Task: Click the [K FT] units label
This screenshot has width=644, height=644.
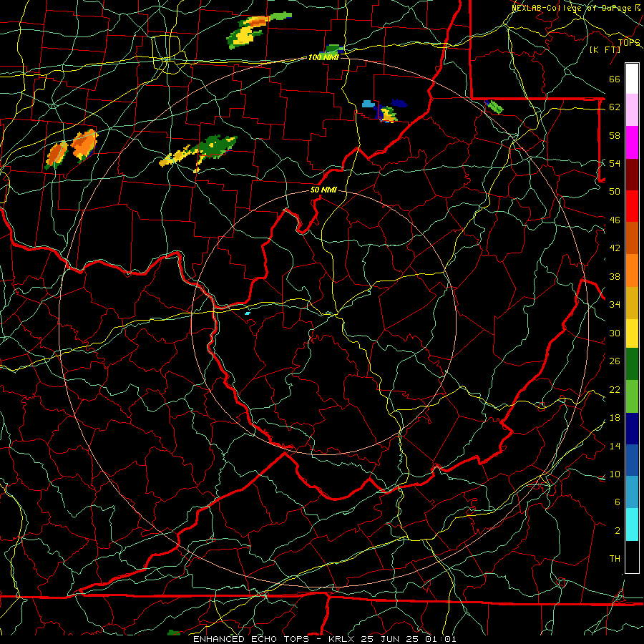Action: coord(605,49)
